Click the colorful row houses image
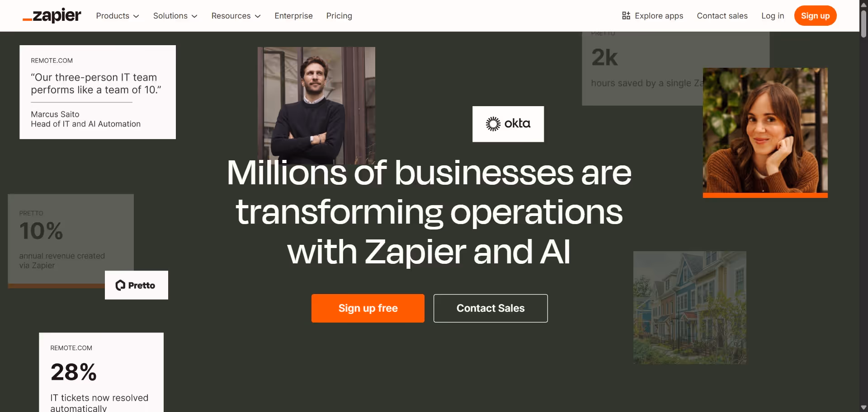Image resolution: width=868 pixels, height=412 pixels. tap(690, 308)
